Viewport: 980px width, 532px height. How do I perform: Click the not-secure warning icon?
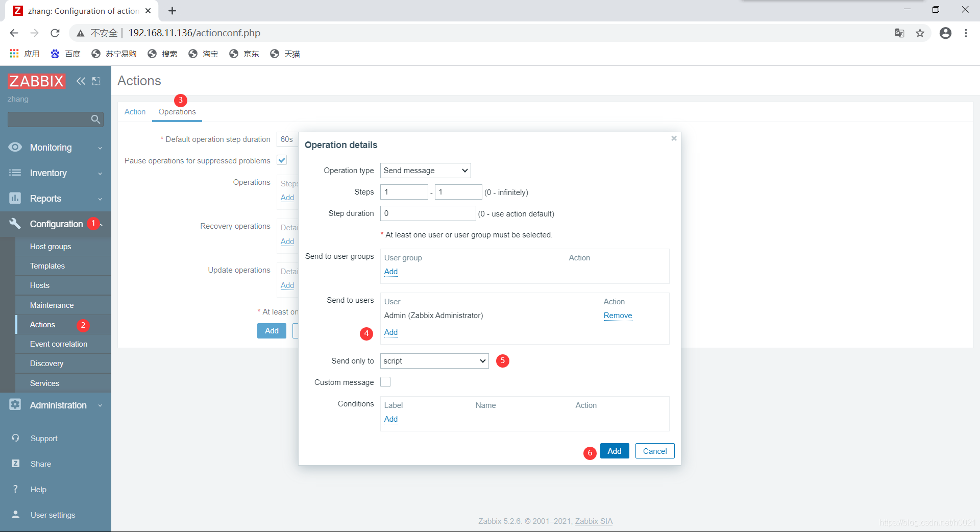(x=81, y=33)
